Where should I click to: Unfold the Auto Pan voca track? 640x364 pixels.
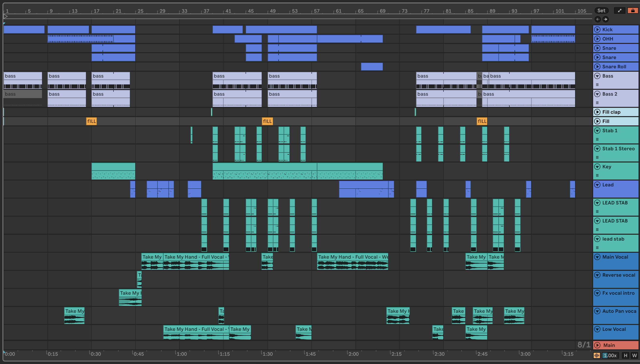click(x=597, y=311)
